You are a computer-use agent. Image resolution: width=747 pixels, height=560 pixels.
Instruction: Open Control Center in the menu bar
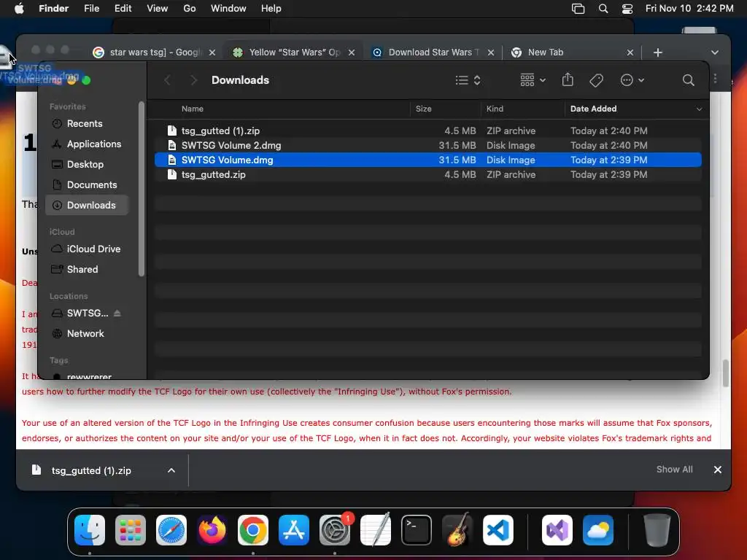click(x=627, y=9)
